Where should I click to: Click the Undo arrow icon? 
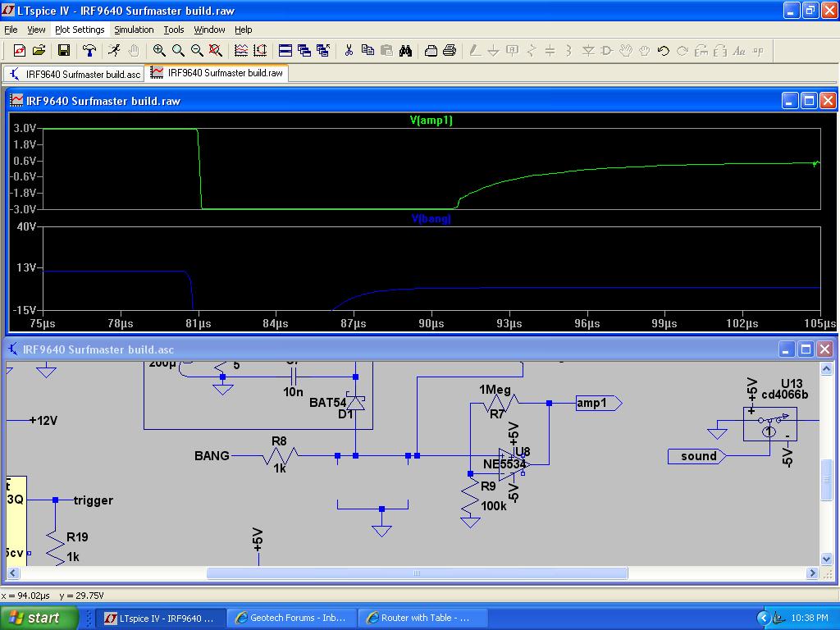663,51
